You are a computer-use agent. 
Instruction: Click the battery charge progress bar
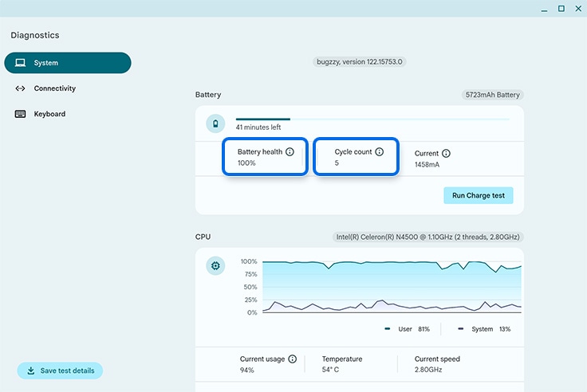click(x=372, y=119)
